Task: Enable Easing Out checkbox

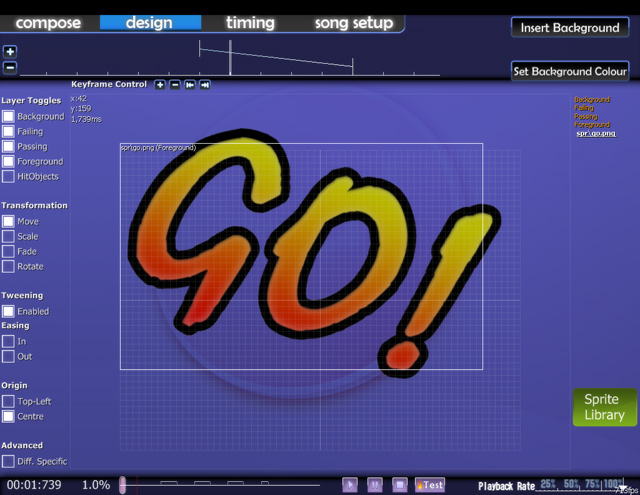Action: click(8, 356)
